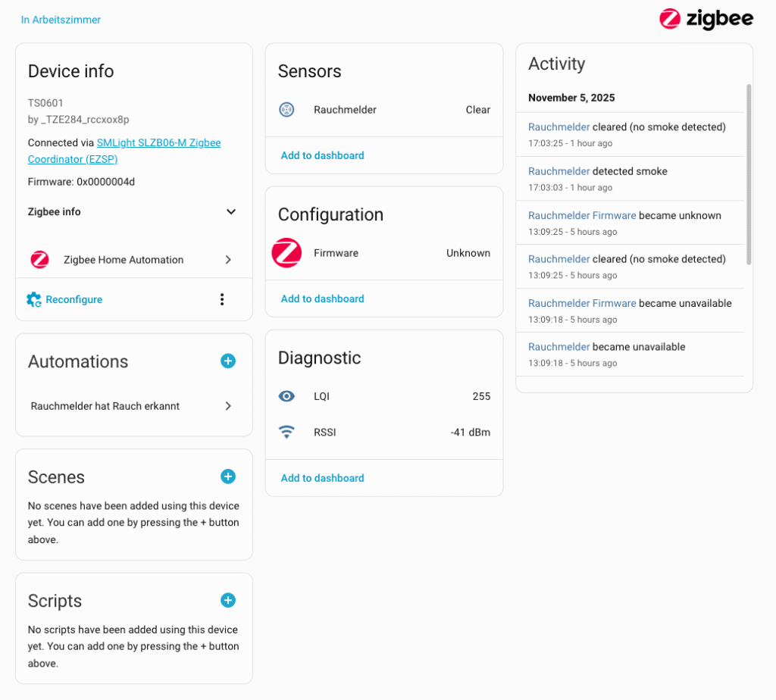Add a new automation with plus icon
This screenshot has height=700, width=776.
[228, 361]
